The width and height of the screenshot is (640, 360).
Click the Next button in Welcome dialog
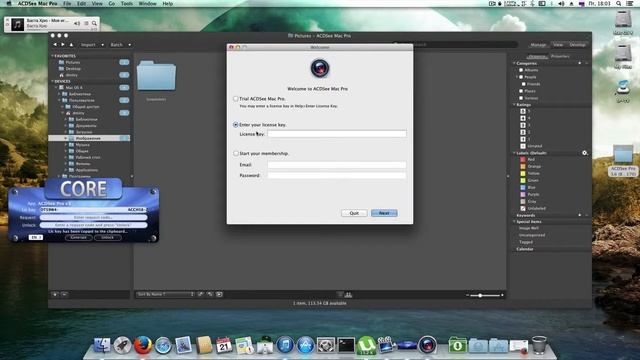pyautogui.click(x=384, y=213)
